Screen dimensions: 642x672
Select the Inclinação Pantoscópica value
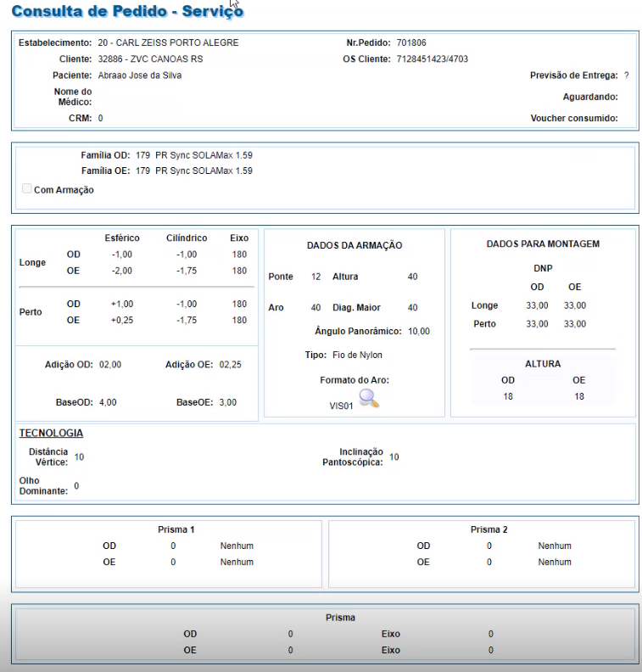pyautogui.click(x=394, y=457)
